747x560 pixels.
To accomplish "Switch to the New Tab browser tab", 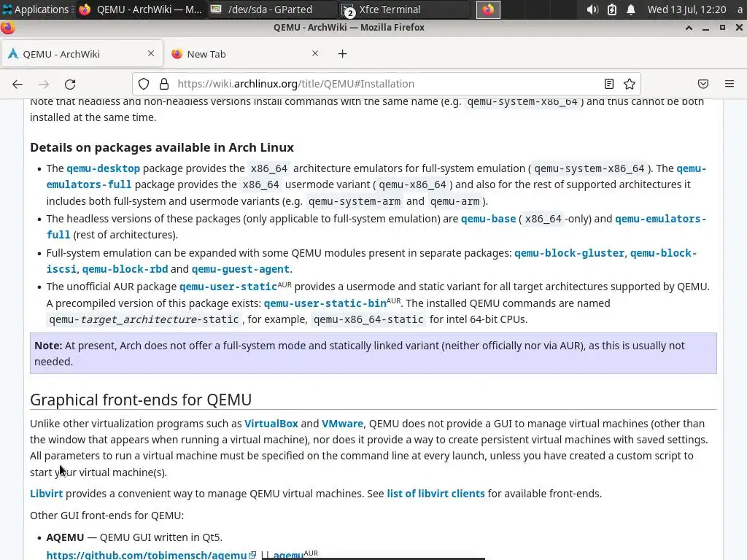I will (x=245, y=54).
